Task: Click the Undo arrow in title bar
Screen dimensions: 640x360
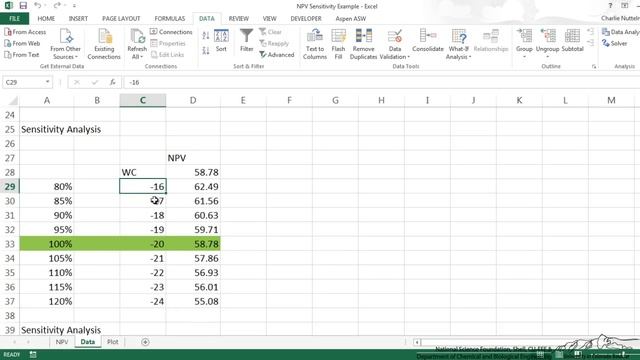Action: click(x=38, y=6)
